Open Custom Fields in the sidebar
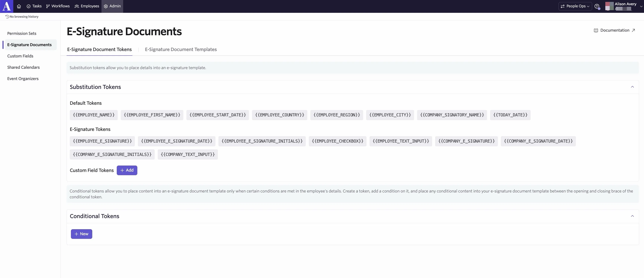Image resolution: width=644 pixels, height=278 pixels. pos(20,56)
